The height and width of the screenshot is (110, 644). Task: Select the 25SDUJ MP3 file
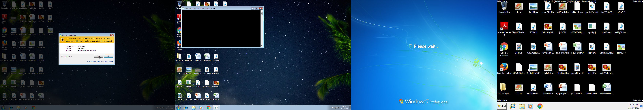533,28
